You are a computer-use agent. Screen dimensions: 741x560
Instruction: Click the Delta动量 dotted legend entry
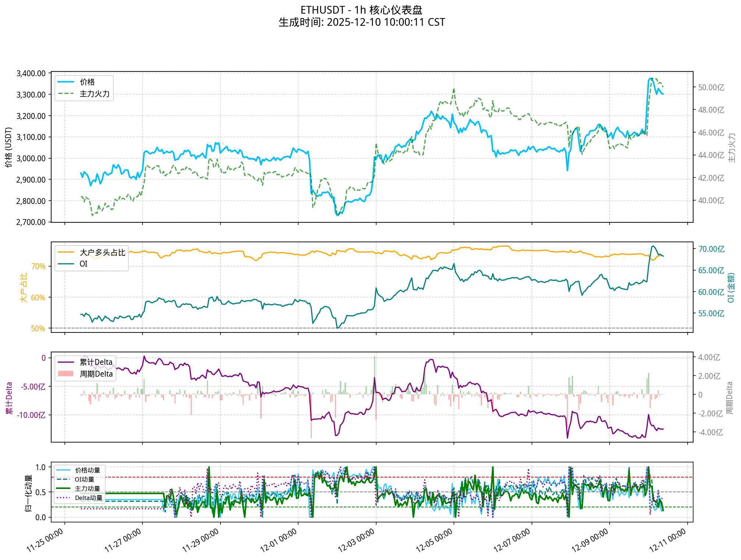pyautogui.click(x=88, y=498)
